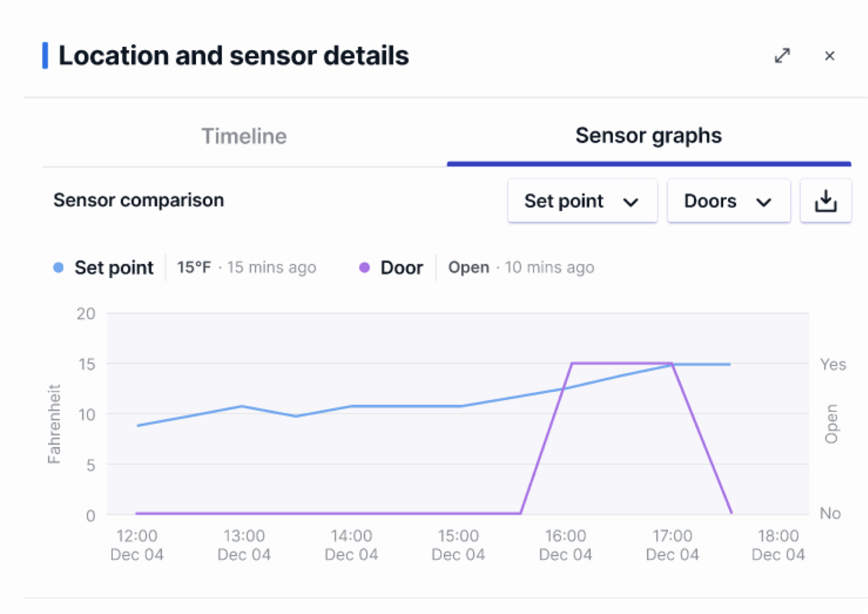
Task: Toggle the Set point series label
Action: pyautogui.click(x=114, y=268)
